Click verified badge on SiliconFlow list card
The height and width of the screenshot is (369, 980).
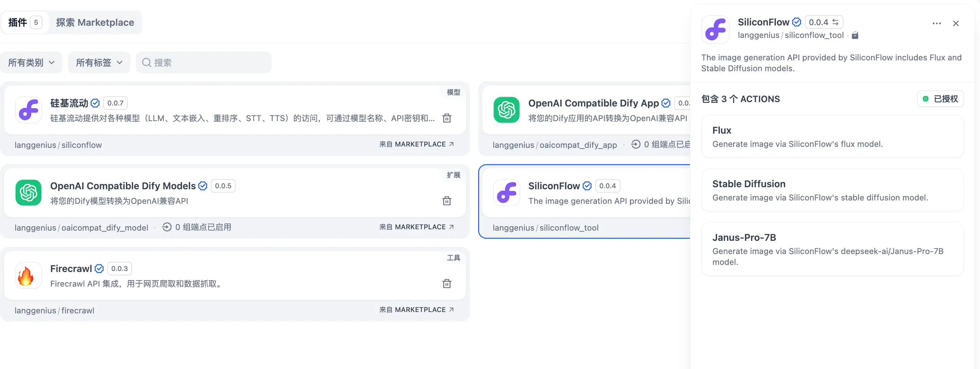(587, 186)
